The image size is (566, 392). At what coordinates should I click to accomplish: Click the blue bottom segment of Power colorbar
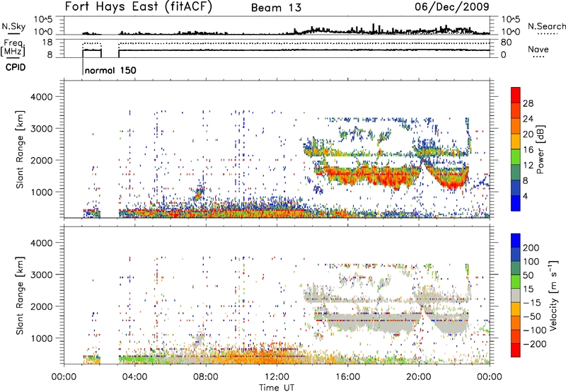click(x=516, y=203)
